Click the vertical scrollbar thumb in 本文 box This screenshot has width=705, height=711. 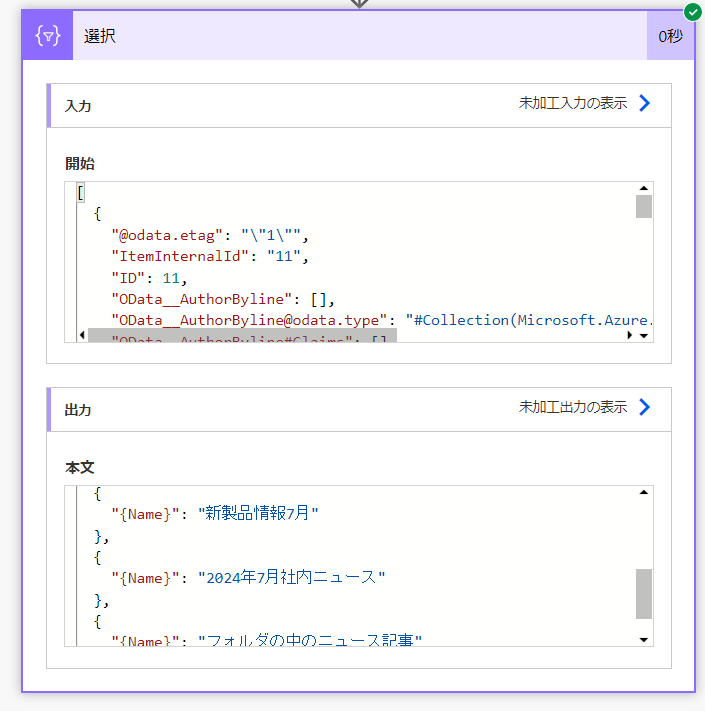pos(643,594)
